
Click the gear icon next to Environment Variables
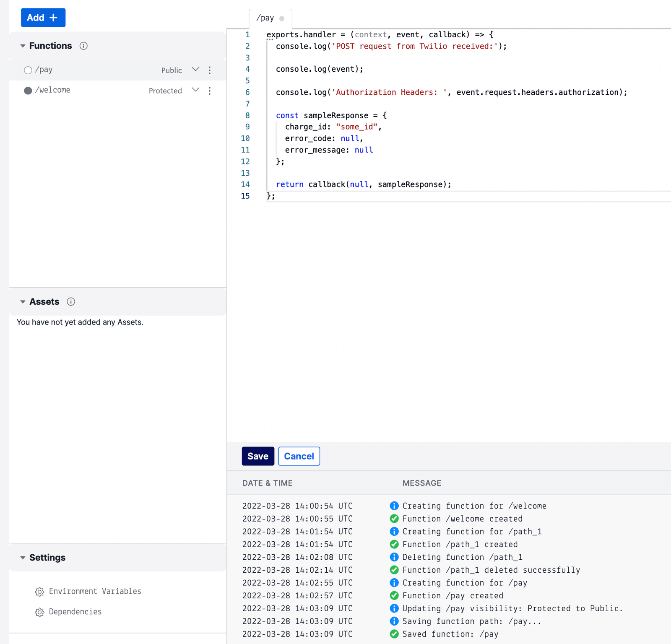[39, 592]
